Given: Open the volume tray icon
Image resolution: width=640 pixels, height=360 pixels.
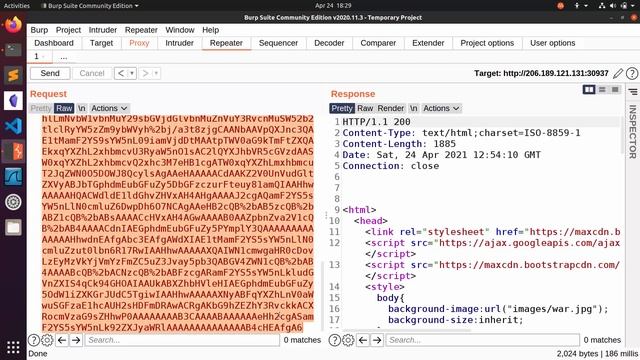Looking at the screenshot, I should 613,6.
